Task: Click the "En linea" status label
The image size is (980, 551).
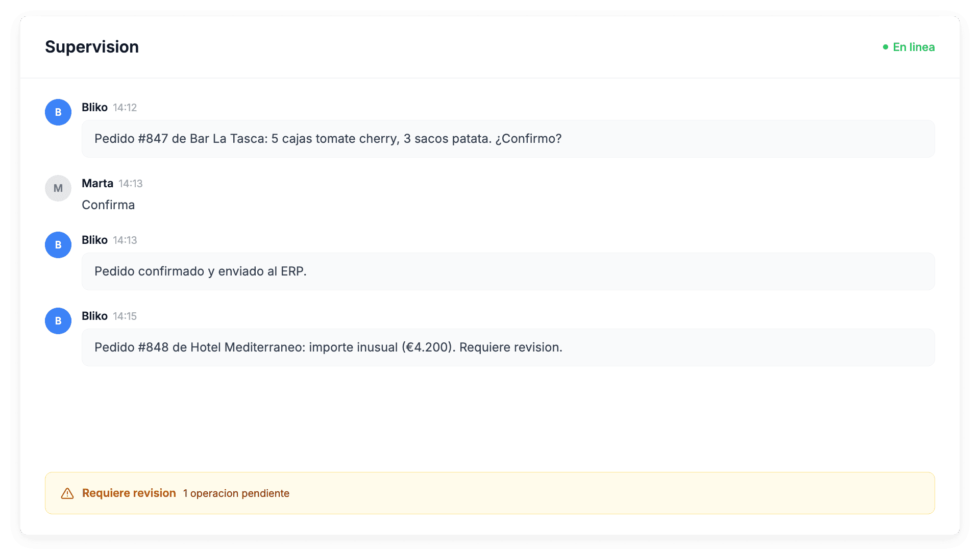Action: point(914,47)
